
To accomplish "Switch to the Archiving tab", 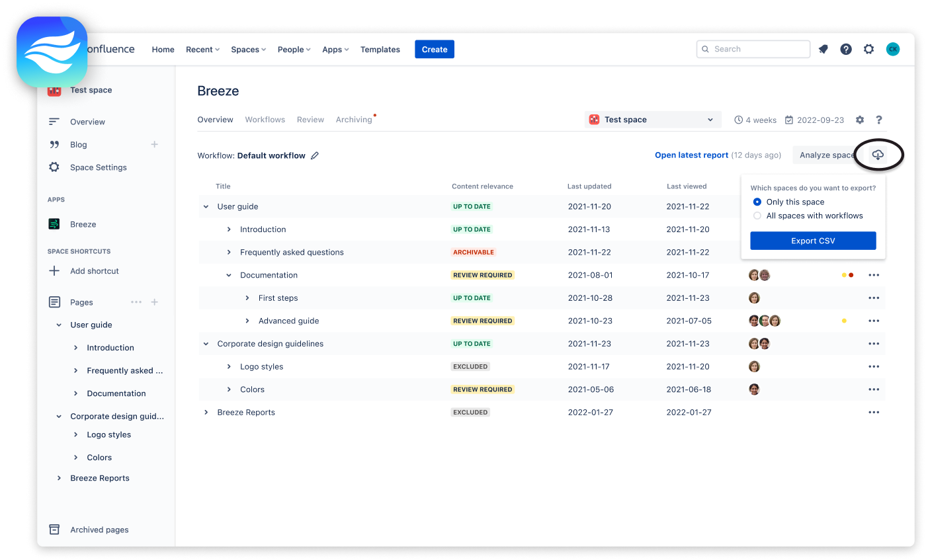I will [x=354, y=120].
